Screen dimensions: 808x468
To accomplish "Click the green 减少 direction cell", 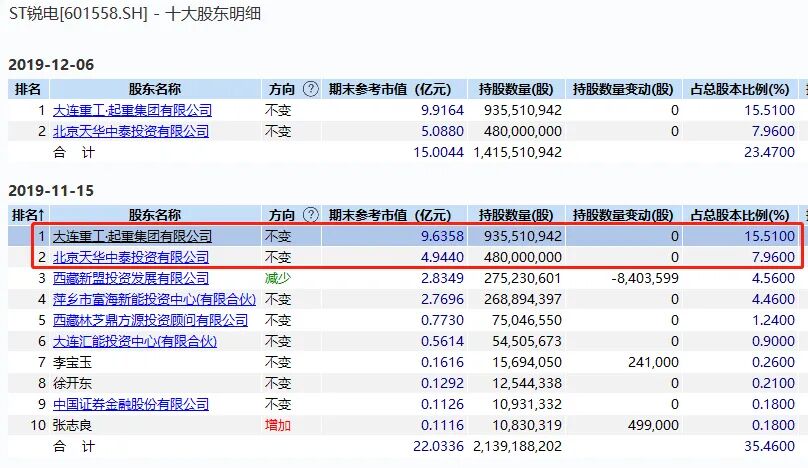I will [278, 278].
